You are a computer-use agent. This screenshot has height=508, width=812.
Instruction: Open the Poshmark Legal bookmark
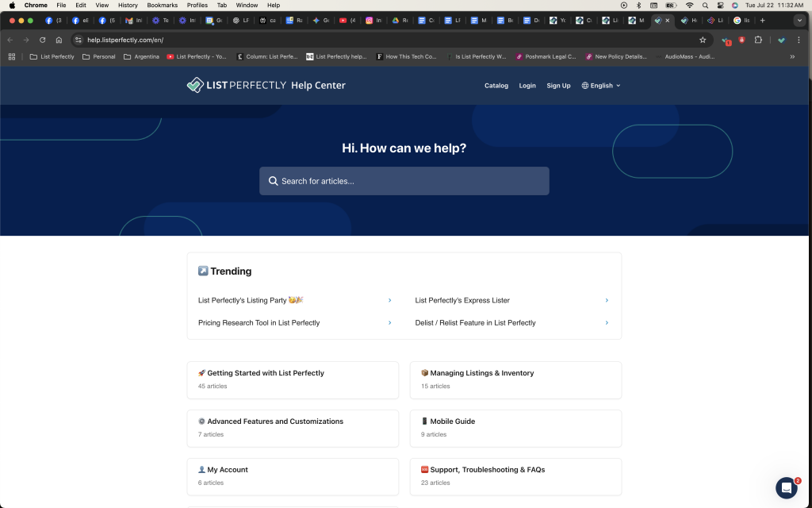coord(546,56)
